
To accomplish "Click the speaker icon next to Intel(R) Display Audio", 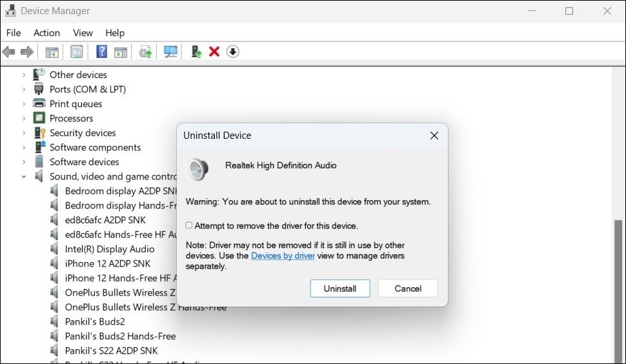I will coord(54,248).
